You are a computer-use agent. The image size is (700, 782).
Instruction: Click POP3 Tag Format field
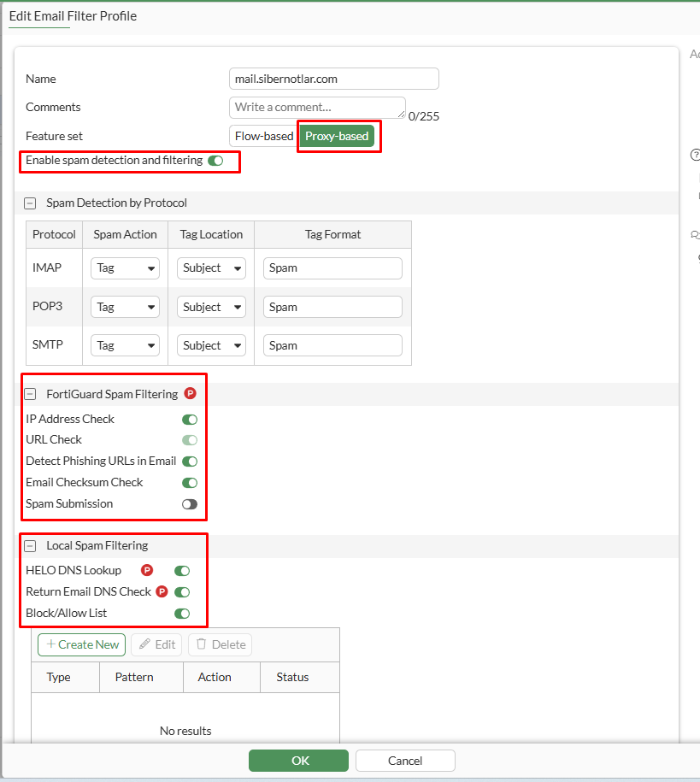pyautogui.click(x=332, y=307)
